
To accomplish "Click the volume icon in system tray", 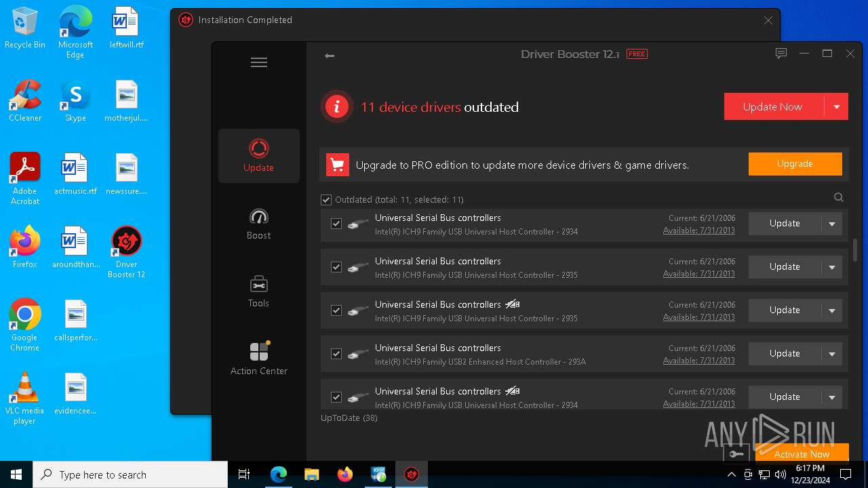I will tap(781, 474).
